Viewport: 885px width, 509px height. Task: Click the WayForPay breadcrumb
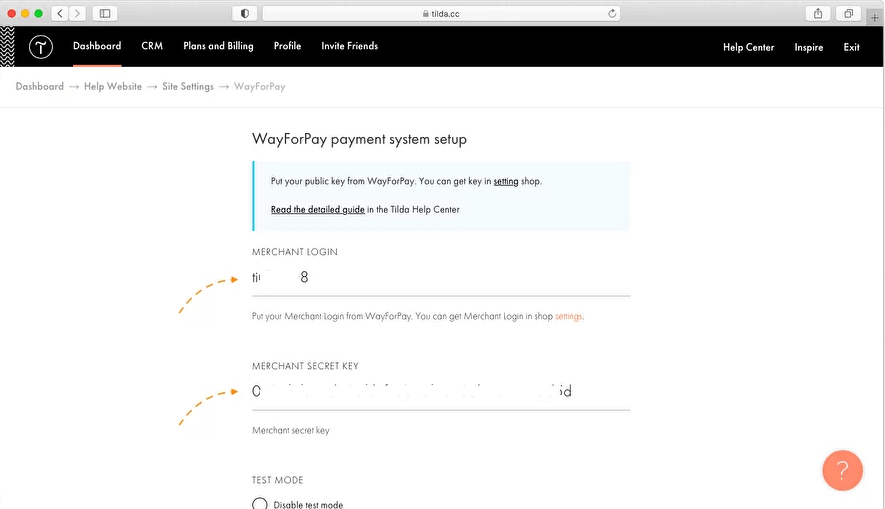coord(260,86)
